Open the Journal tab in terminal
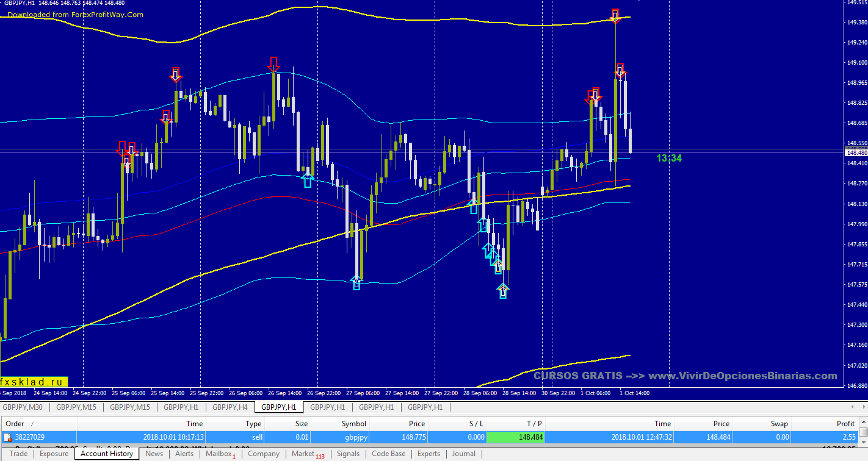 [463, 454]
